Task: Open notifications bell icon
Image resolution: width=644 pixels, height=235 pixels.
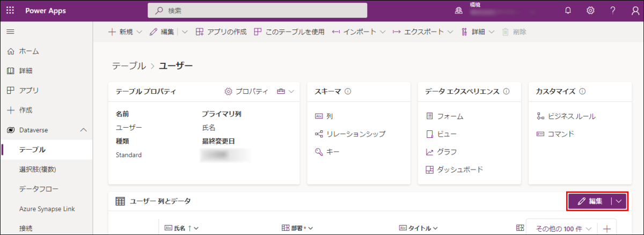Action: [568, 10]
